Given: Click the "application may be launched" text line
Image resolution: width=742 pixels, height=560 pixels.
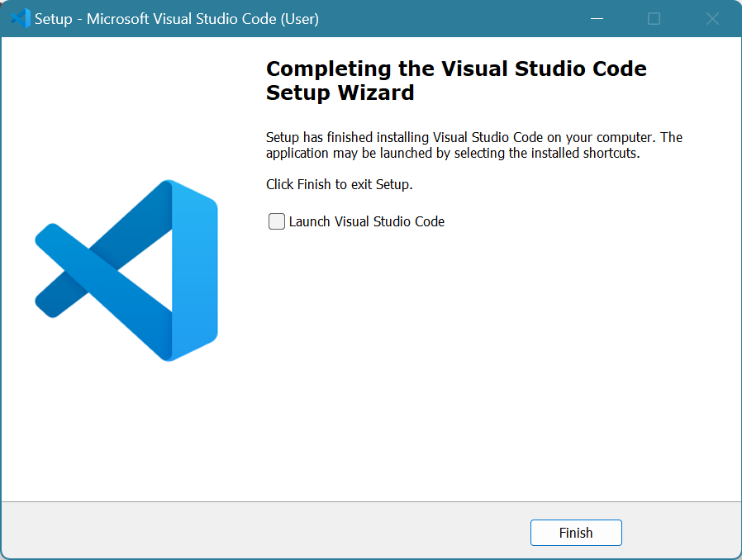Looking at the screenshot, I should pos(453,153).
